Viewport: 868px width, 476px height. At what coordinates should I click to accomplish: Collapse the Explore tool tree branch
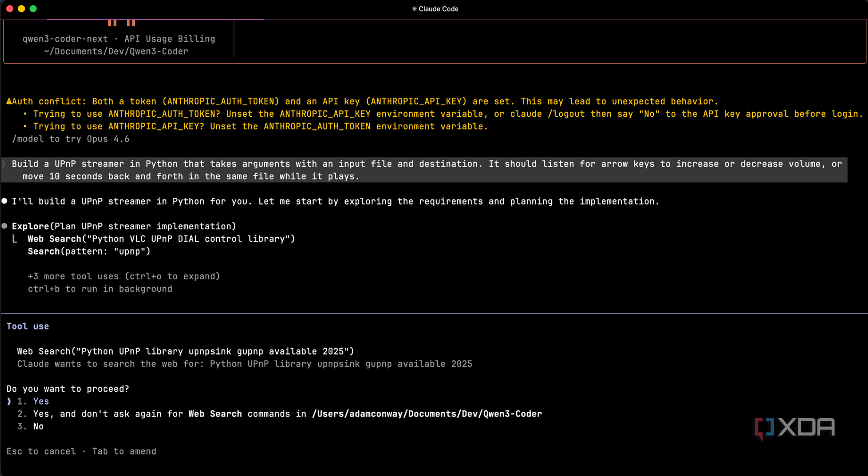(x=14, y=239)
